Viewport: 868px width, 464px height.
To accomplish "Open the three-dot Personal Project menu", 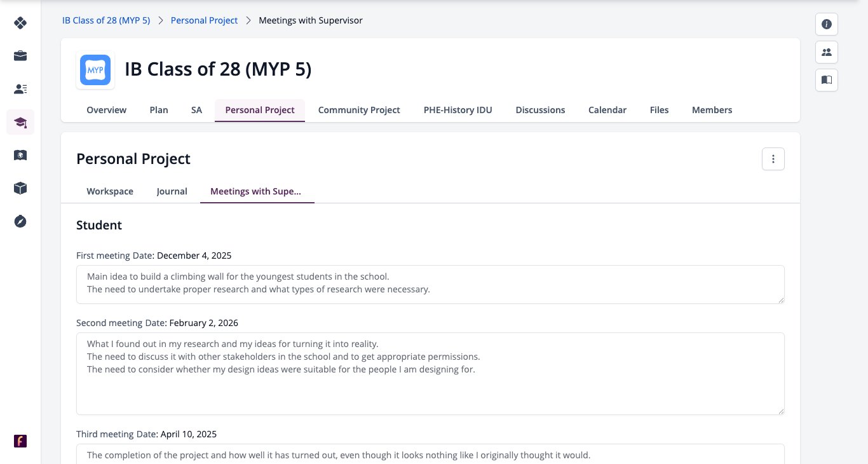I will (773, 159).
